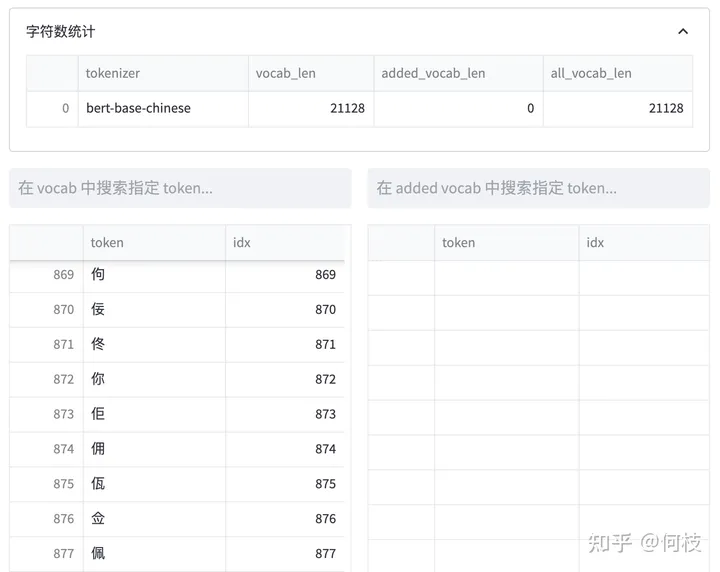The width and height of the screenshot is (720, 572).
Task: Click the row index cell 877
Action: tap(46, 554)
